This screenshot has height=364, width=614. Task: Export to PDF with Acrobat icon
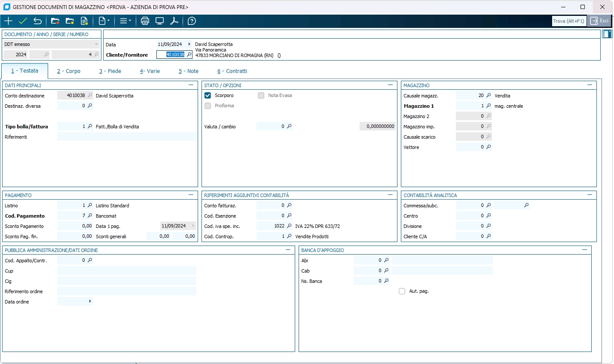point(174,21)
